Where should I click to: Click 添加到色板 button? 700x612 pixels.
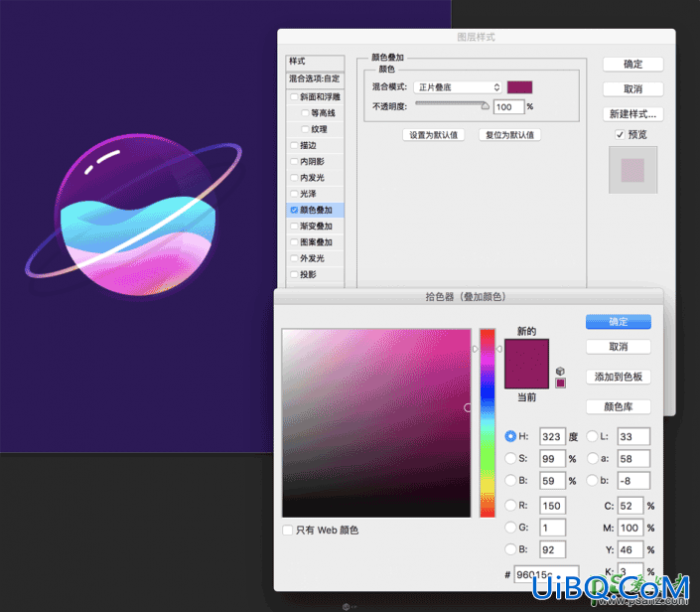click(x=619, y=377)
